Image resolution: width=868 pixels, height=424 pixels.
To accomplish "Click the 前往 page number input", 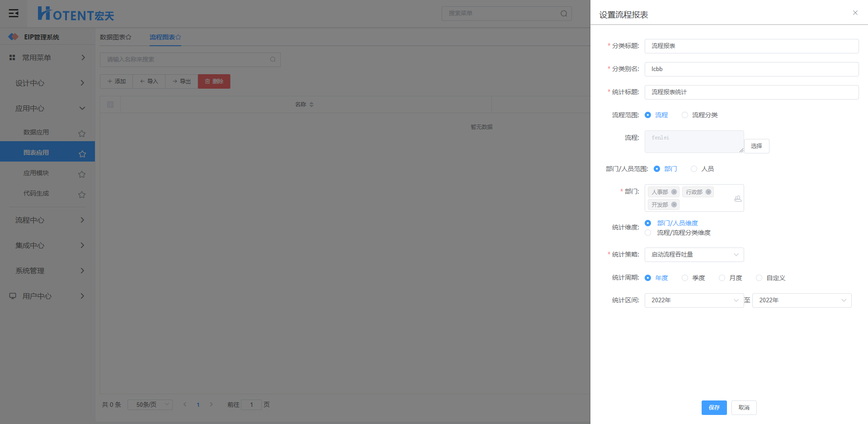I will tap(251, 405).
